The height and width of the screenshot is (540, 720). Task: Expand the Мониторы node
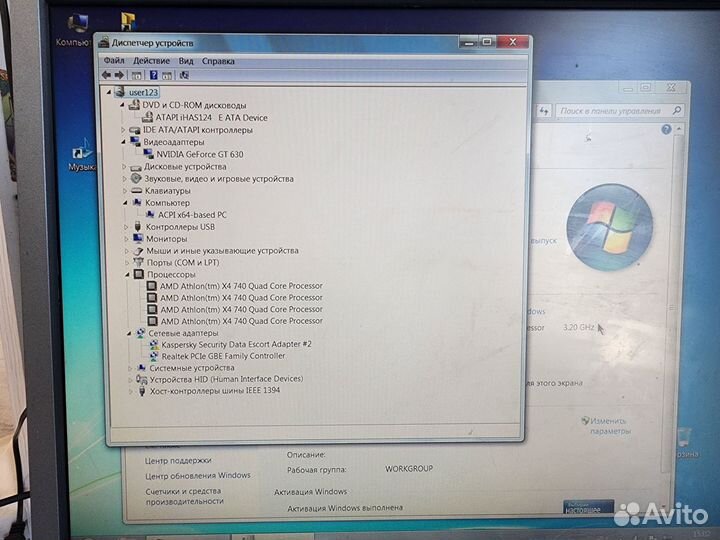(126, 239)
